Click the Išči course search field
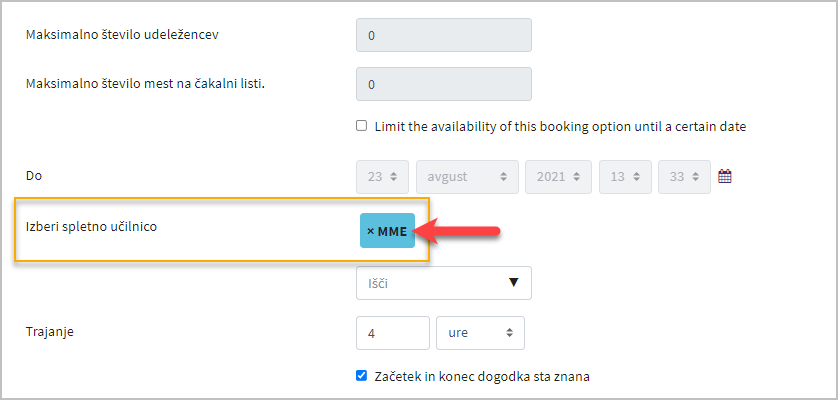Viewport: 838px width, 400px height. pos(444,283)
